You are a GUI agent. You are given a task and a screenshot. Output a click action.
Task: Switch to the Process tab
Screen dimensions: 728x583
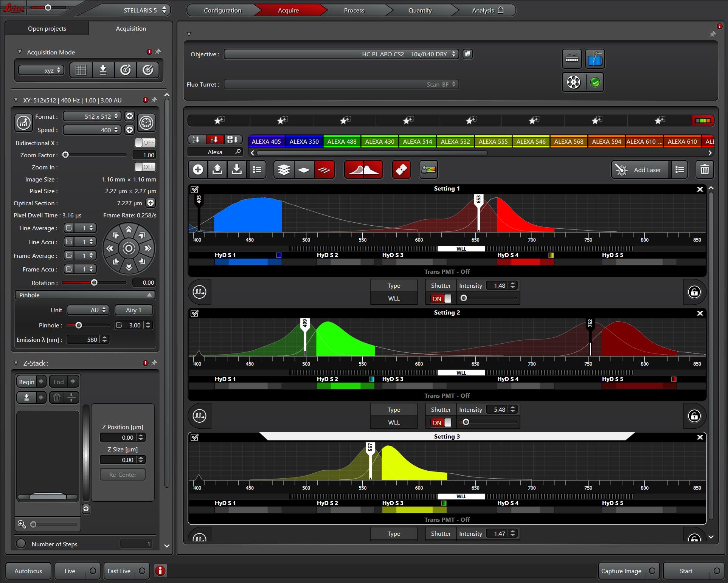(354, 10)
